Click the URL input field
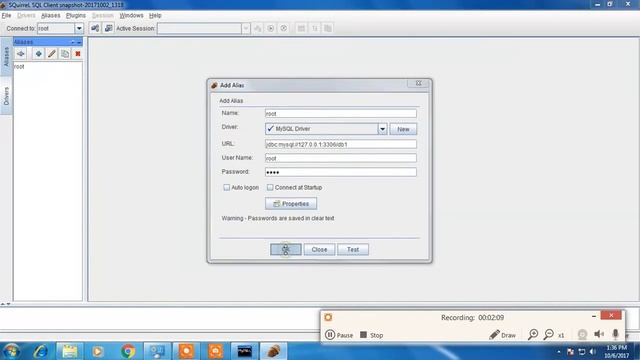This screenshot has width=640, height=360. click(x=340, y=144)
